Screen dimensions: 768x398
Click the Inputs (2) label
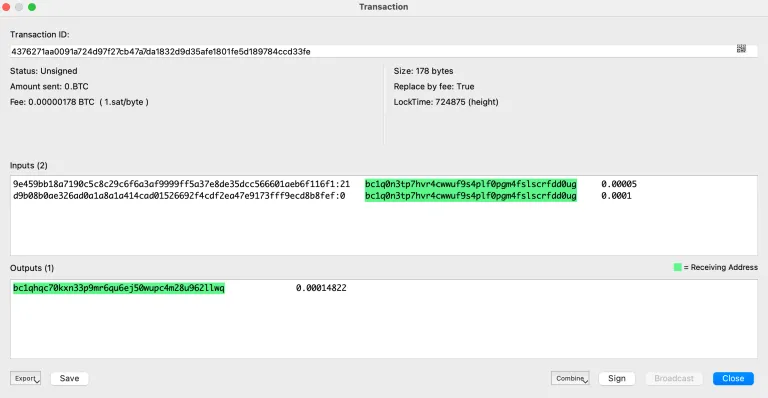pos(29,165)
